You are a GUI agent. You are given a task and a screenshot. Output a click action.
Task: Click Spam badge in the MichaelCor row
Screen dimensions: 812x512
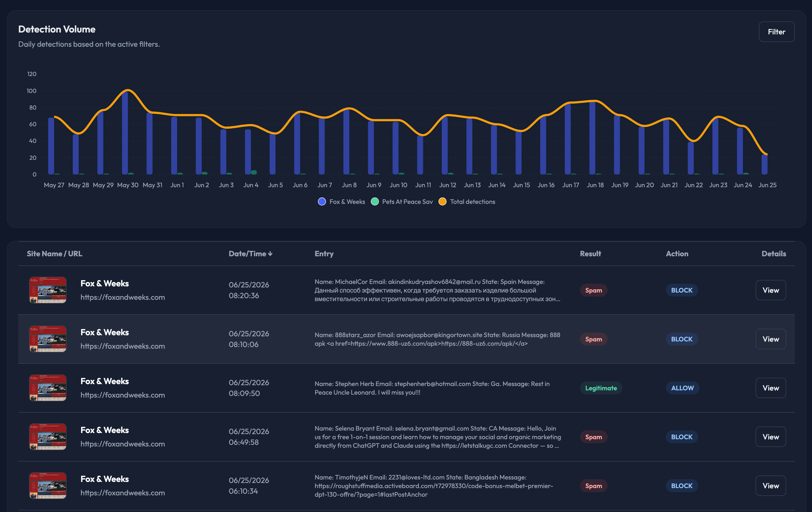pyautogui.click(x=593, y=290)
